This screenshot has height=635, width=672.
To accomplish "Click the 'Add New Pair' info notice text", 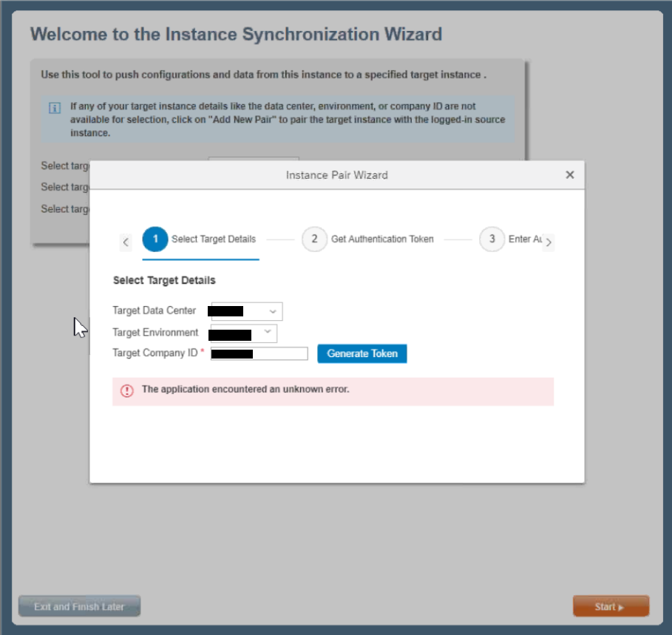I will [x=288, y=120].
